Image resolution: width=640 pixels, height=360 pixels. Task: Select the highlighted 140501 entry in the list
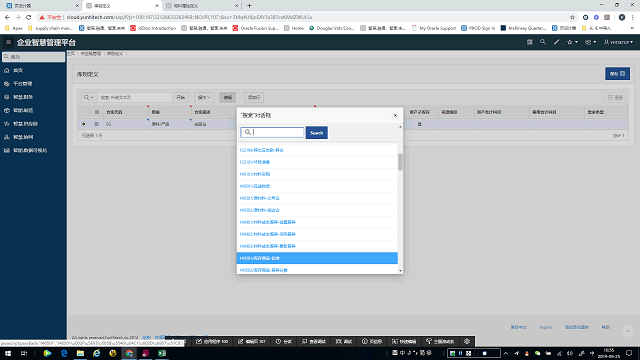317,258
